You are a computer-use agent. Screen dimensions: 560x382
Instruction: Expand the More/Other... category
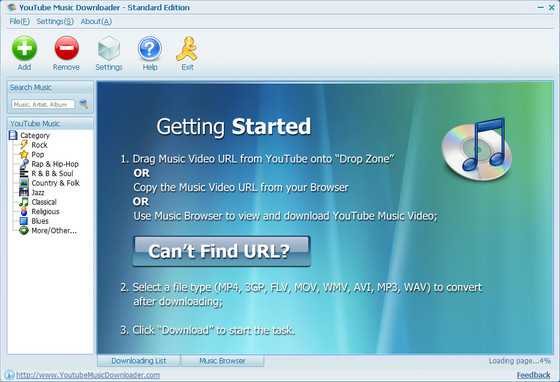[54, 231]
